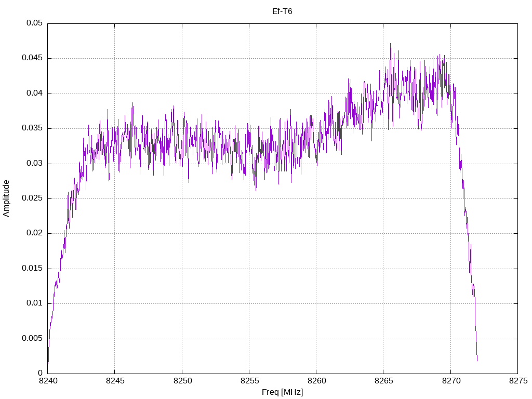Click the plot title Ef-T6
This screenshot has height=399, width=532.
[282, 11]
